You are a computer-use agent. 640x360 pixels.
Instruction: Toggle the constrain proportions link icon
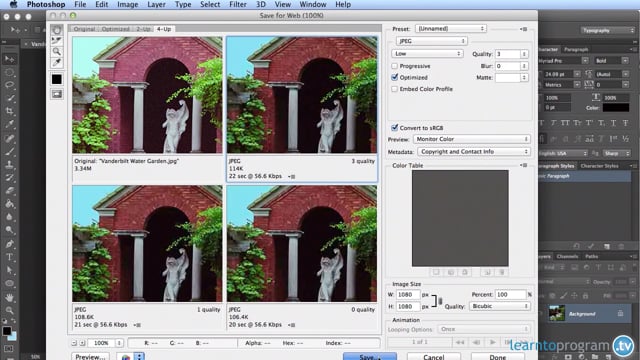tap(437, 301)
